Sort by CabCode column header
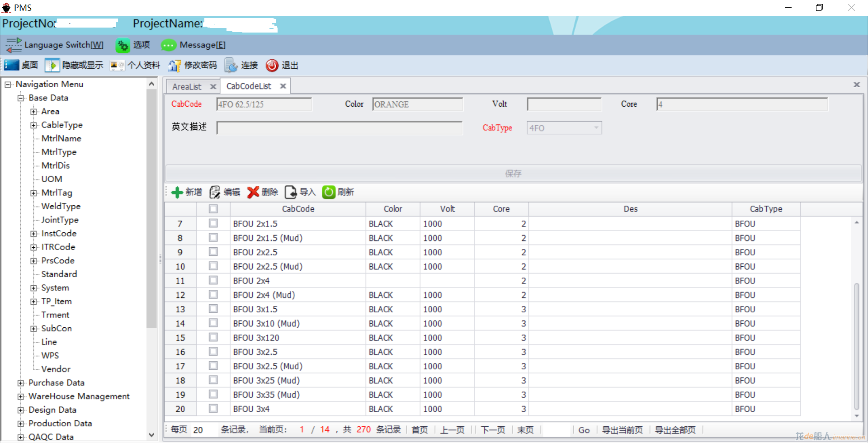Image resolution: width=868 pixels, height=443 pixels. click(298, 209)
